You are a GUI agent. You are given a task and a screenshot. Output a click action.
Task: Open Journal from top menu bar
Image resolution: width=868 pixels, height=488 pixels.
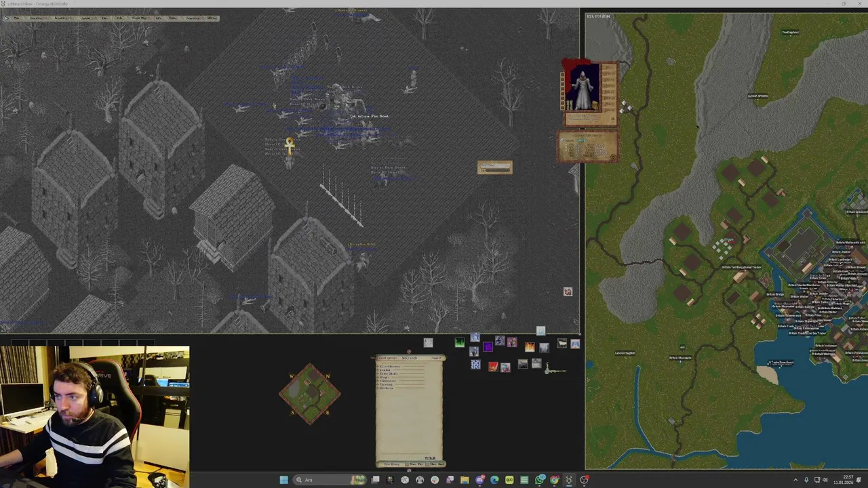pos(85,18)
